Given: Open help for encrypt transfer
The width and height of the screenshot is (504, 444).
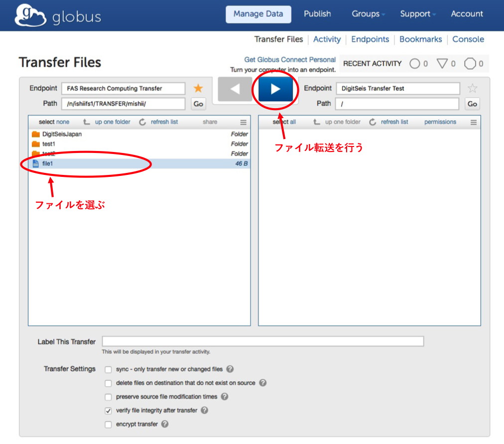Looking at the screenshot, I should pos(165,424).
